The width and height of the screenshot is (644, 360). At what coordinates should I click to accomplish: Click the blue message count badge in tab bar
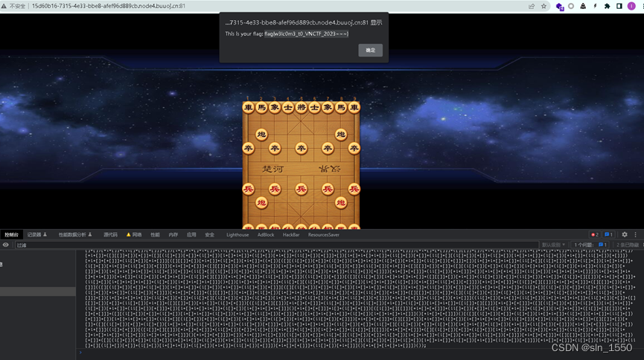(x=609, y=235)
